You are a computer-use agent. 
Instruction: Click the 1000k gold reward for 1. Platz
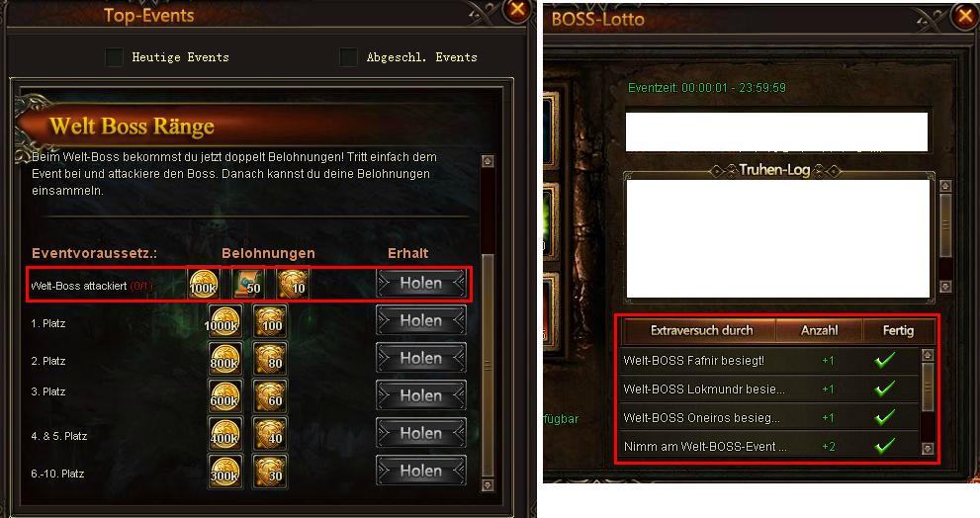coord(224,321)
